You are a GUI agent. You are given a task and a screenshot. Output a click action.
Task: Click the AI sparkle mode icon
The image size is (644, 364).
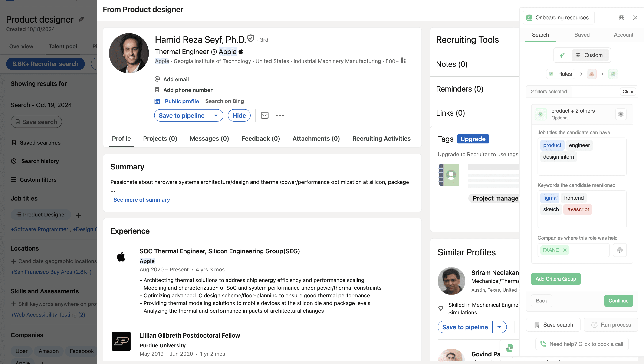(562, 55)
